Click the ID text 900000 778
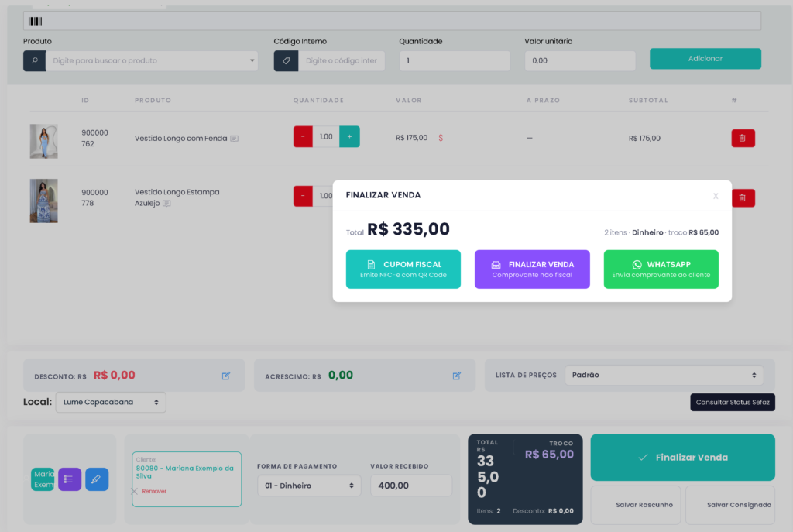Screen dimensions: 793x532 click(x=94, y=197)
